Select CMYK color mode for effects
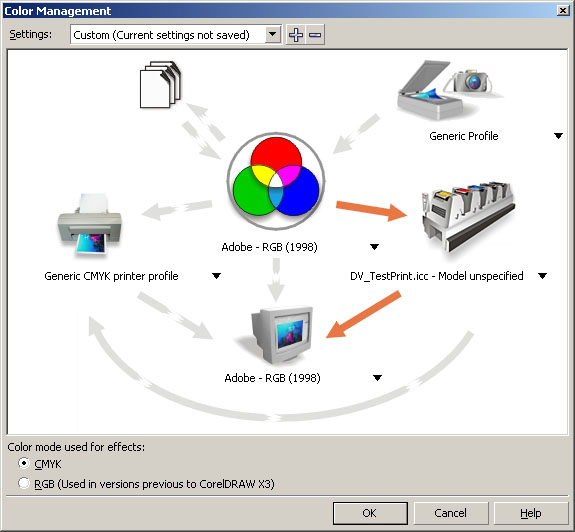 (24, 463)
